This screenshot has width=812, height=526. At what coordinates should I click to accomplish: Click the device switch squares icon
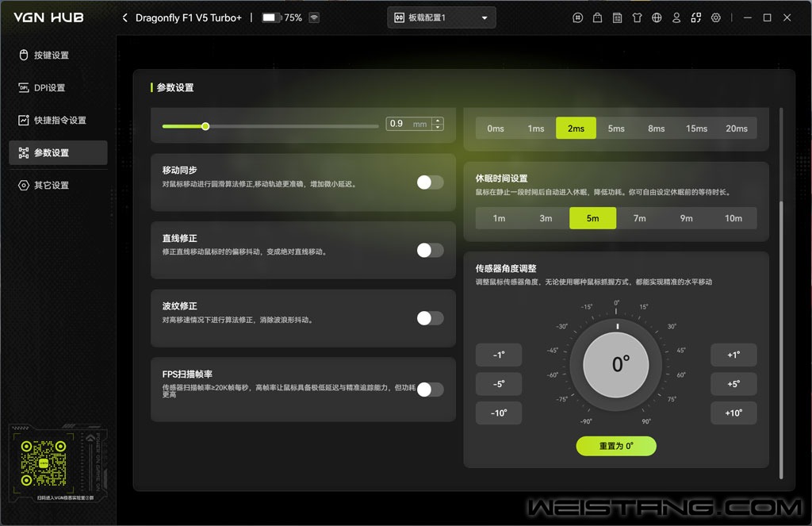click(696, 17)
